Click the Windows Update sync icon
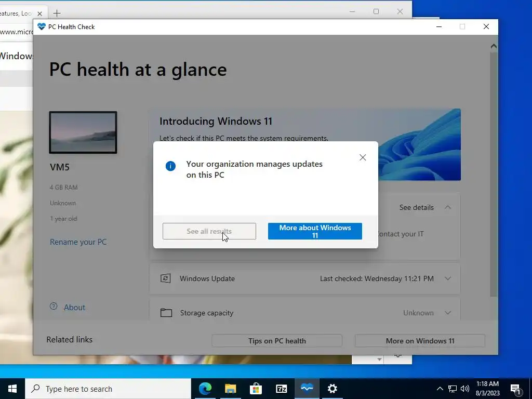The height and width of the screenshot is (399, 532). coord(166,278)
